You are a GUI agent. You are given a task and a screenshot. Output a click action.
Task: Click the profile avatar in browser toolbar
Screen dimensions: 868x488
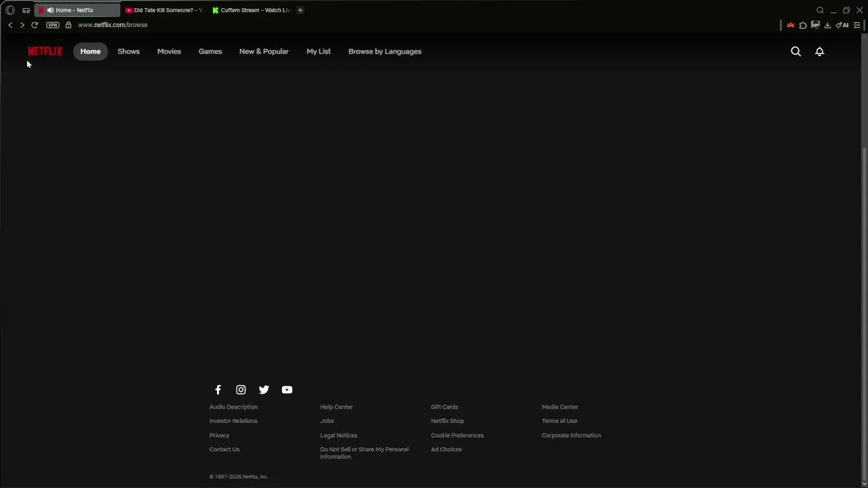tap(815, 25)
